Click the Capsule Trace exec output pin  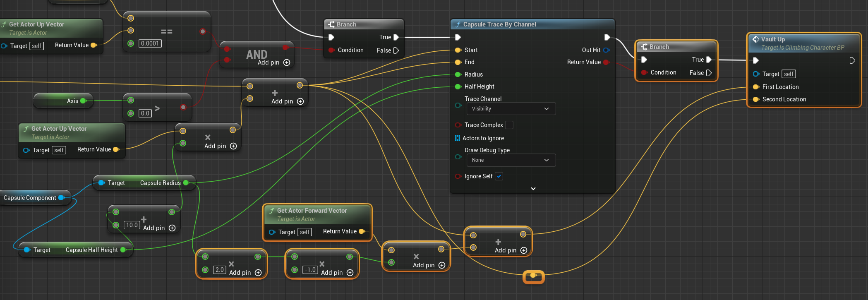pos(607,37)
